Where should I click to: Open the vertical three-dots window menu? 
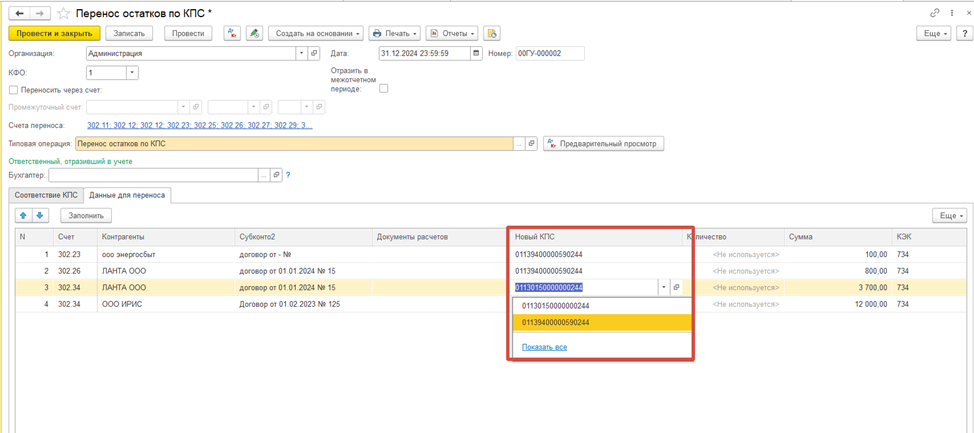951,13
